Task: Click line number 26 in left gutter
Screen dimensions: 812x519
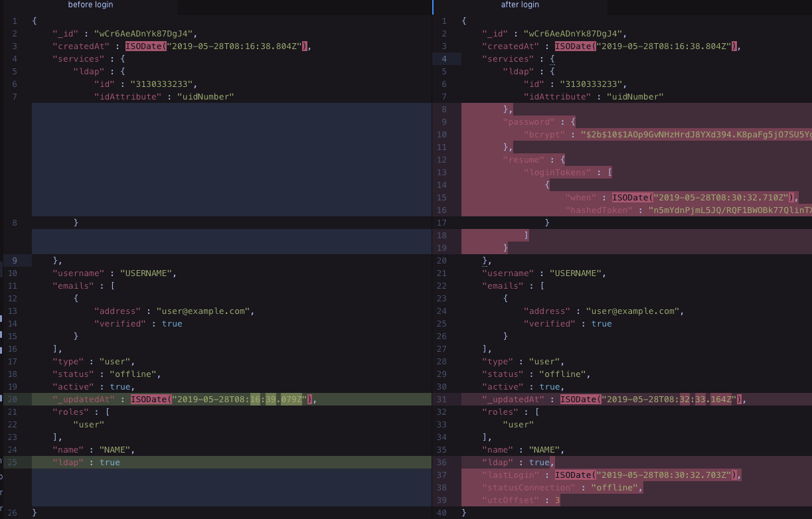Action: (13, 513)
